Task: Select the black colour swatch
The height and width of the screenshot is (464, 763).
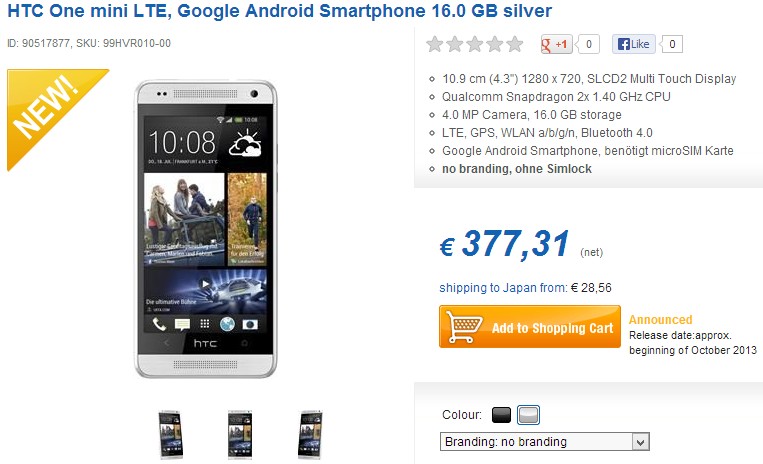Action: (501, 415)
